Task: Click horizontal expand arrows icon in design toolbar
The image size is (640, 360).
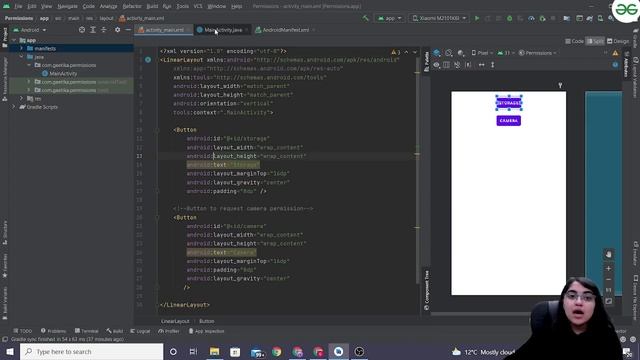Action: [x=482, y=65]
